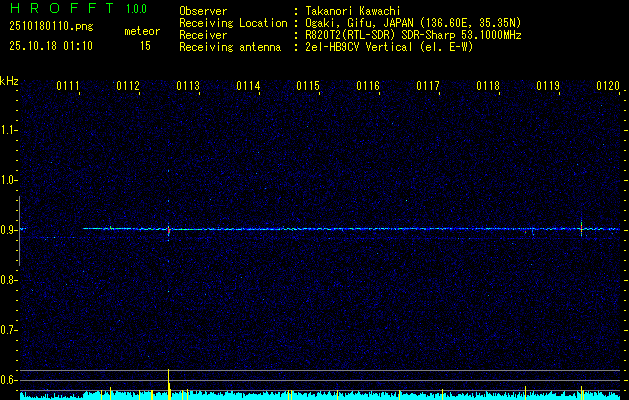Click the meteor label
Screen dimensions: 629x400
point(142,31)
